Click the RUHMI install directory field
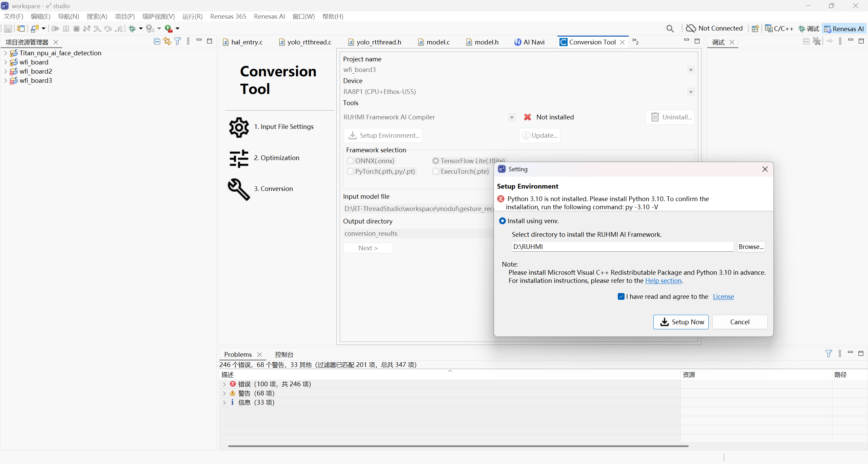The width and height of the screenshot is (868, 464). [x=623, y=247]
